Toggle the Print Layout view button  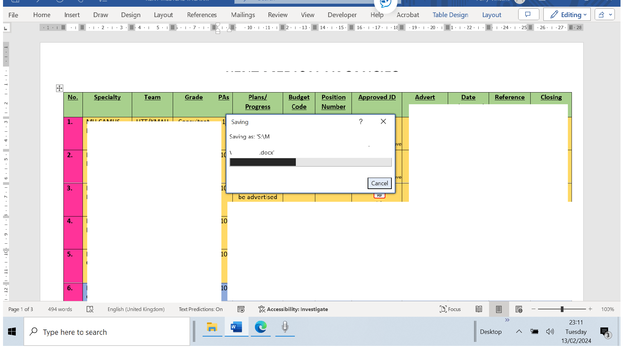click(x=499, y=309)
